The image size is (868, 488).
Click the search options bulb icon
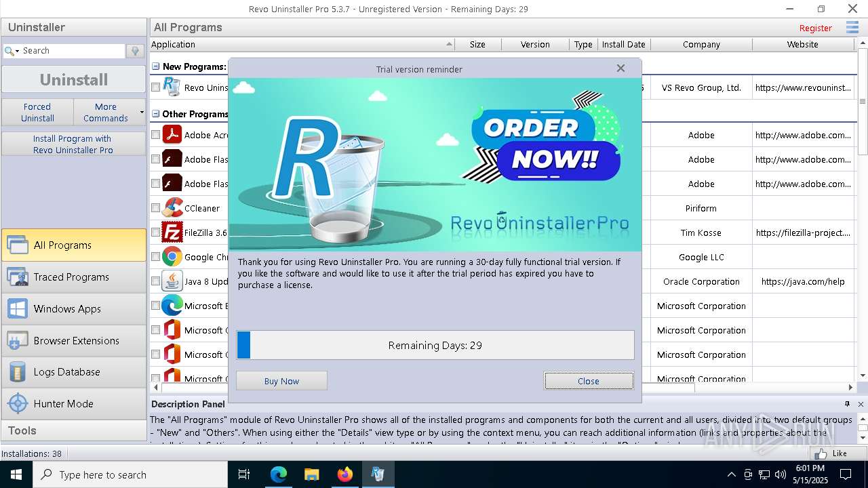point(135,51)
